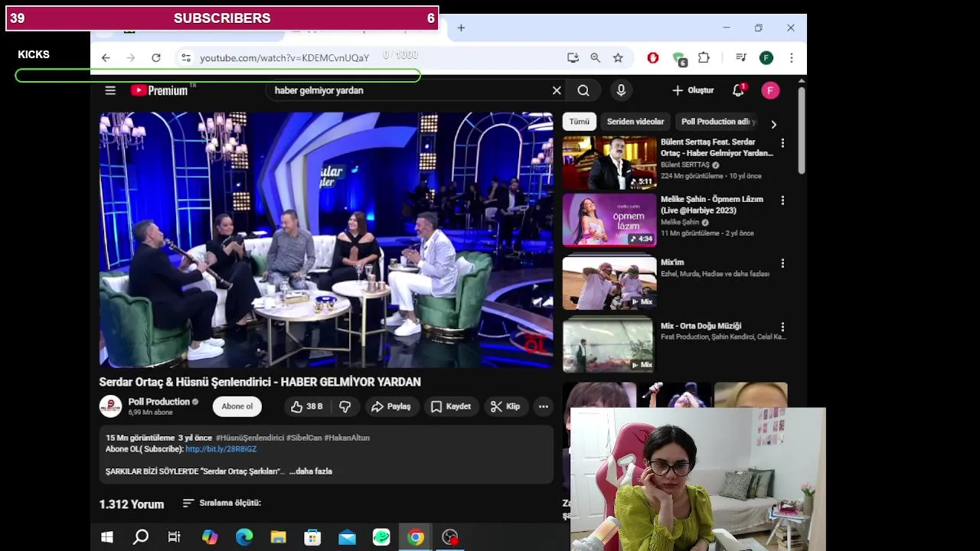Open OBS Studio from taskbar
This screenshot has height=551, width=980.
point(450,537)
